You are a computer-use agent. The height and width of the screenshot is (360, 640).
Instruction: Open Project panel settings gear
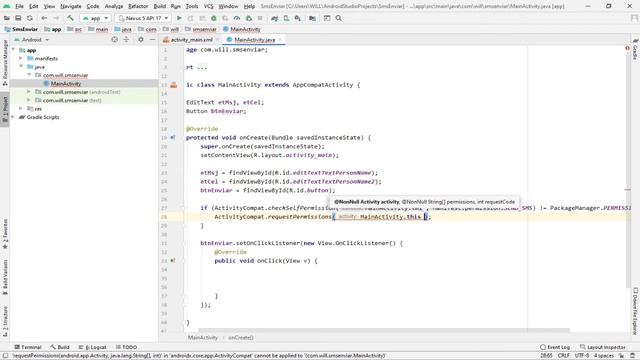(x=141, y=40)
